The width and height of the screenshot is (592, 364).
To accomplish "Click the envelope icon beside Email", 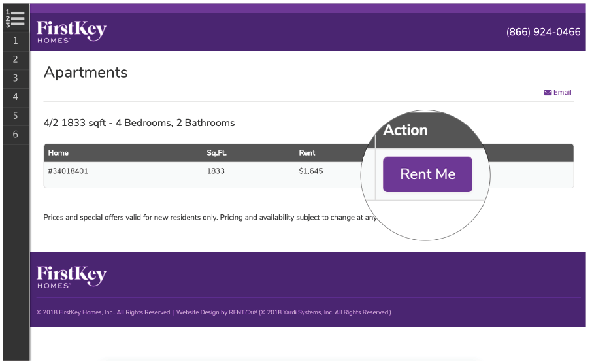I will pos(548,93).
